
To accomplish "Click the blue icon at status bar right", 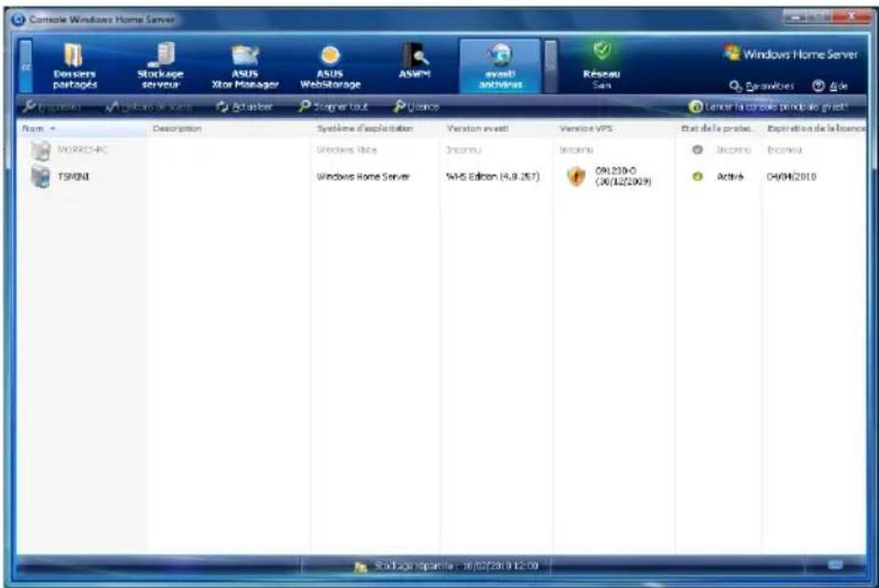I will [x=835, y=565].
